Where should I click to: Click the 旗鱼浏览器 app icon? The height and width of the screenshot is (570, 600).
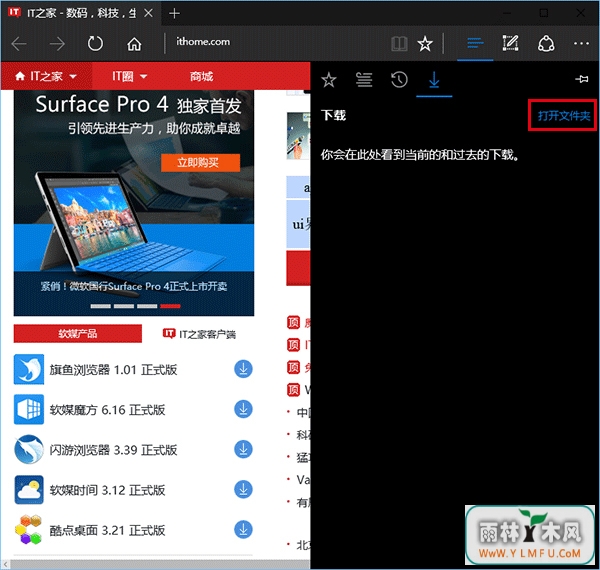(x=29, y=369)
